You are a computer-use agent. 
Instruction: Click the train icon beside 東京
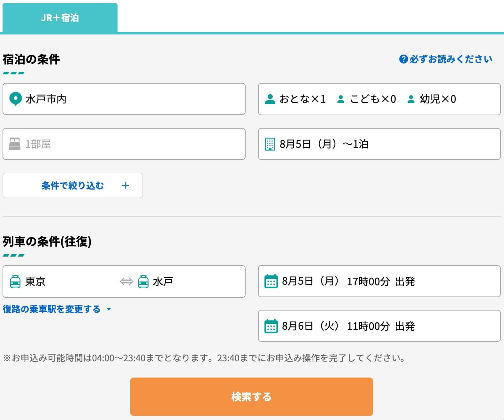[15, 281]
